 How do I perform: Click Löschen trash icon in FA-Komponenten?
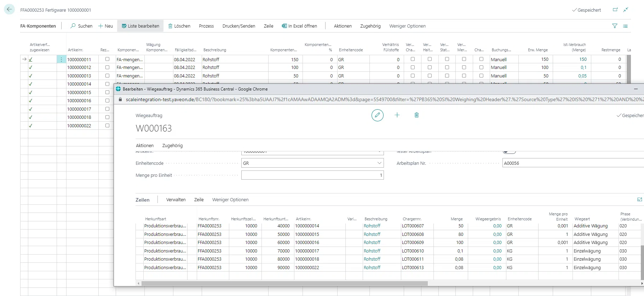pos(170,26)
